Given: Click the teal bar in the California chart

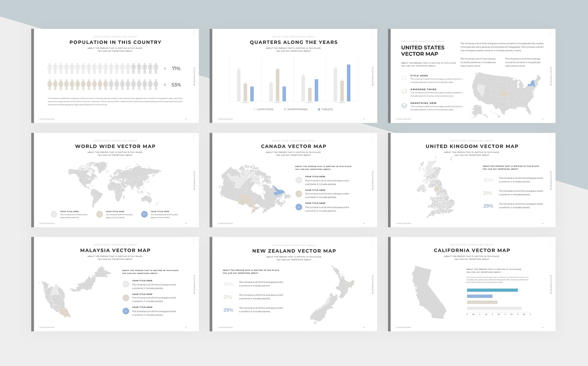Looking at the screenshot, I should (x=492, y=290).
